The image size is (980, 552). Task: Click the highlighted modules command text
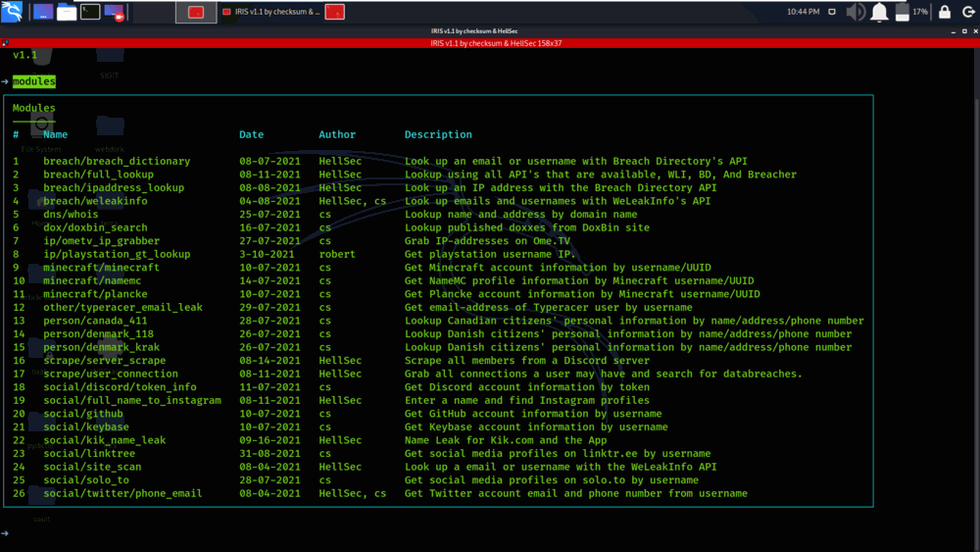[33, 81]
